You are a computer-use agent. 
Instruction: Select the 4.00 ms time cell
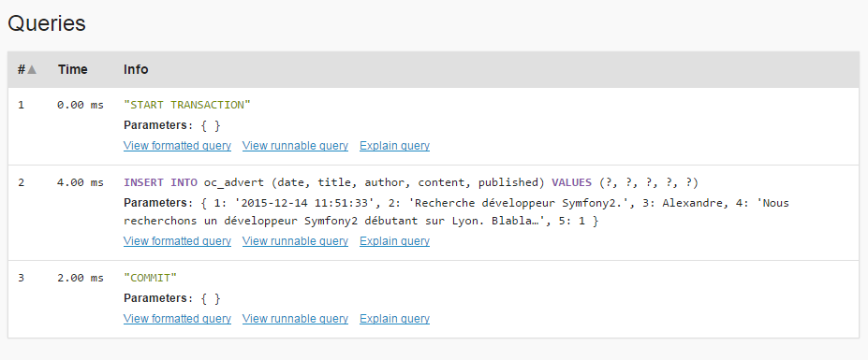81,182
